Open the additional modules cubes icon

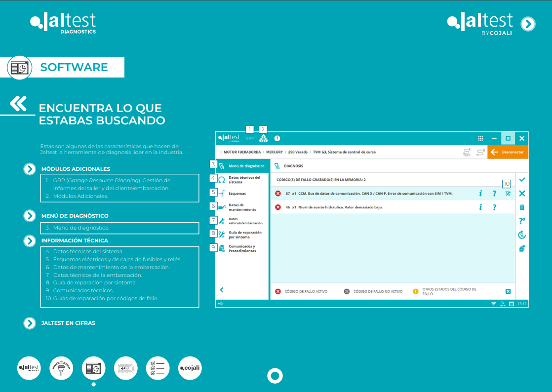[x=263, y=139]
